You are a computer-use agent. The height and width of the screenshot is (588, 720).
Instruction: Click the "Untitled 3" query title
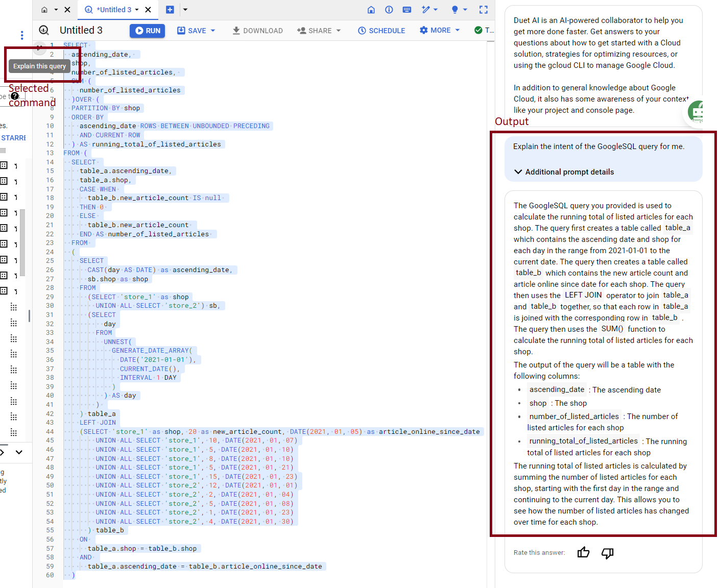pos(81,31)
